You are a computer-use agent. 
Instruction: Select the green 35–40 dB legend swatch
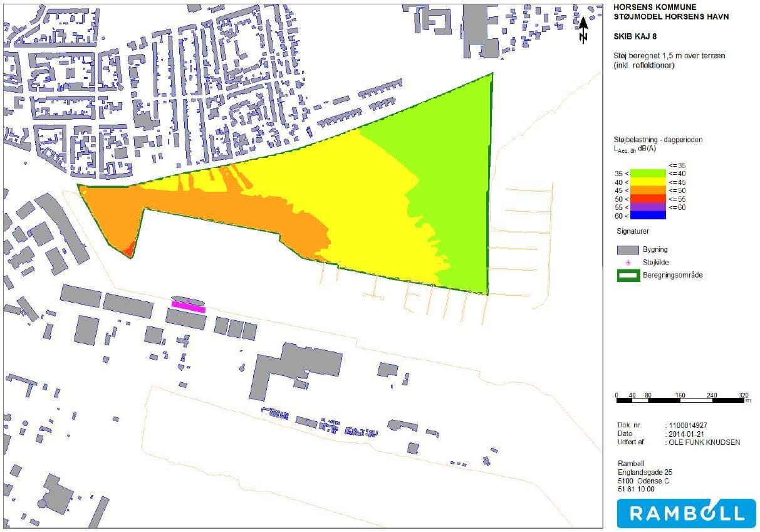click(648, 174)
